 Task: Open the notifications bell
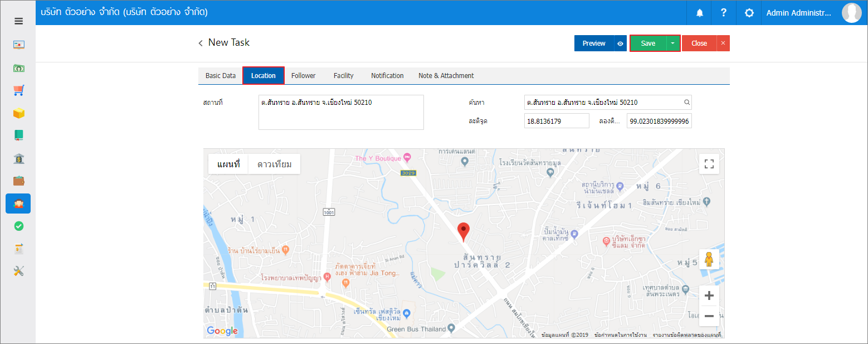(699, 12)
